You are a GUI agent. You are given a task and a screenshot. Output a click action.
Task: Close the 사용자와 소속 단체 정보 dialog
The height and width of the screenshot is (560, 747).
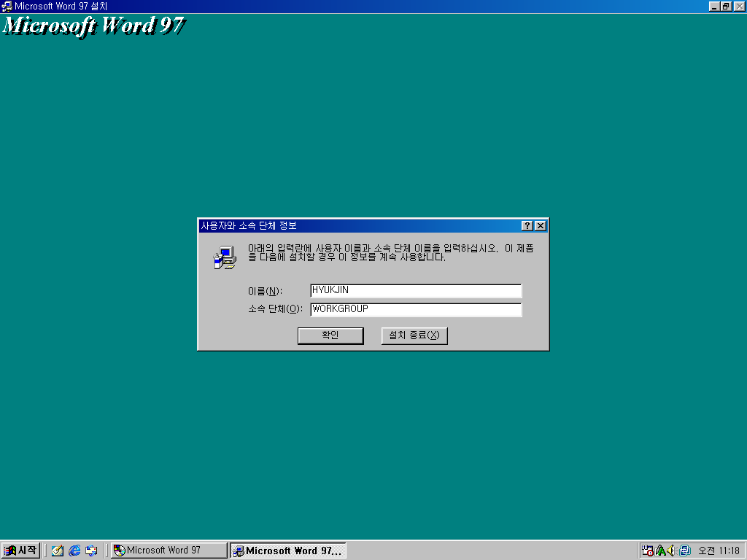click(x=541, y=226)
